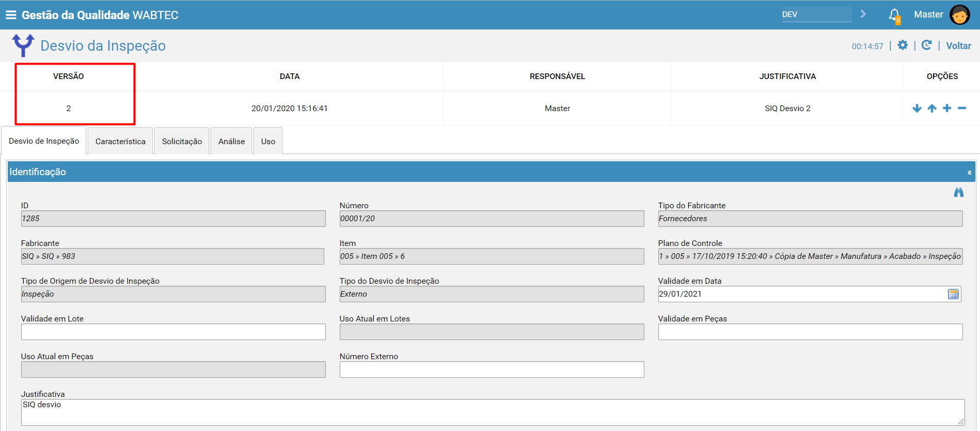The width and height of the screenshot is (980, 431).
Task: Open the Análise tab
Action: tap(231, 141)
